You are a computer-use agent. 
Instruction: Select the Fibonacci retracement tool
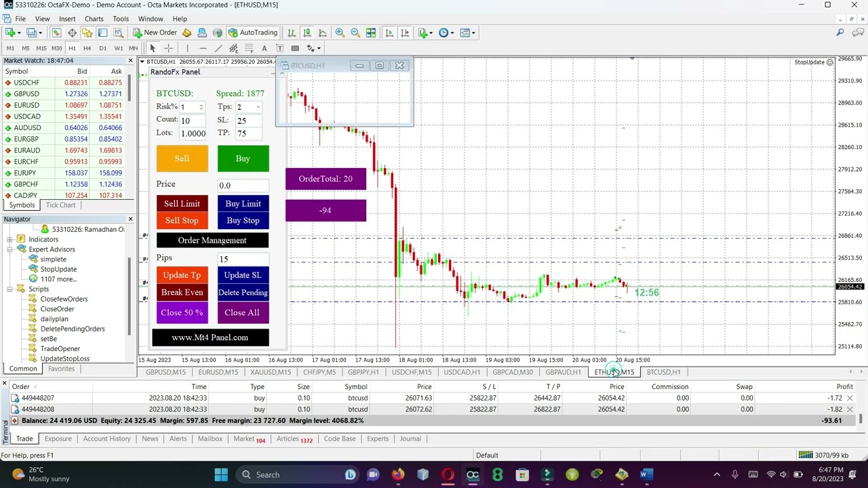point(249,48)
